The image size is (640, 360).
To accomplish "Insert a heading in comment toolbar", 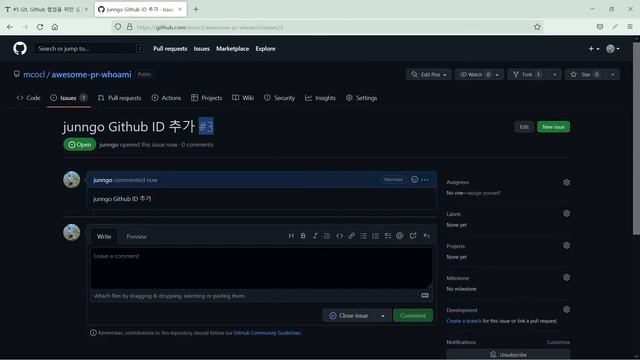I will click(291, 236).
